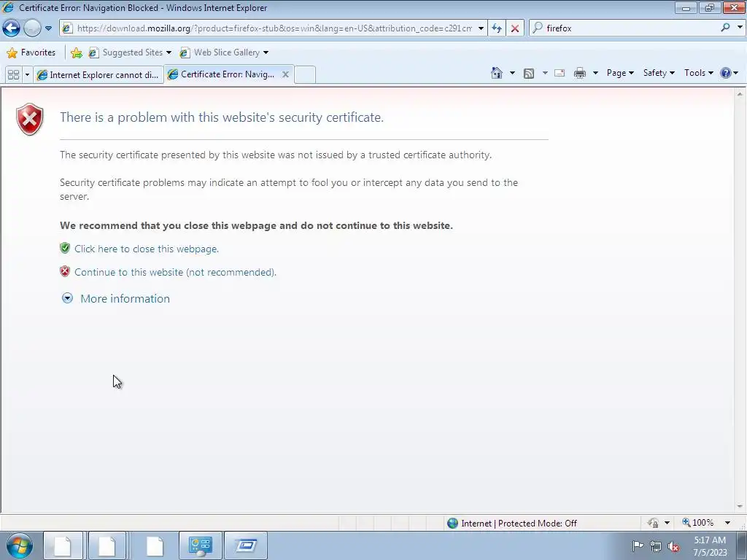The width and height of the screenshot is (747, 560).
Task: Expand the address bar autocomplete dropdown
Action: pyautogui.click(x=481, y=28)
